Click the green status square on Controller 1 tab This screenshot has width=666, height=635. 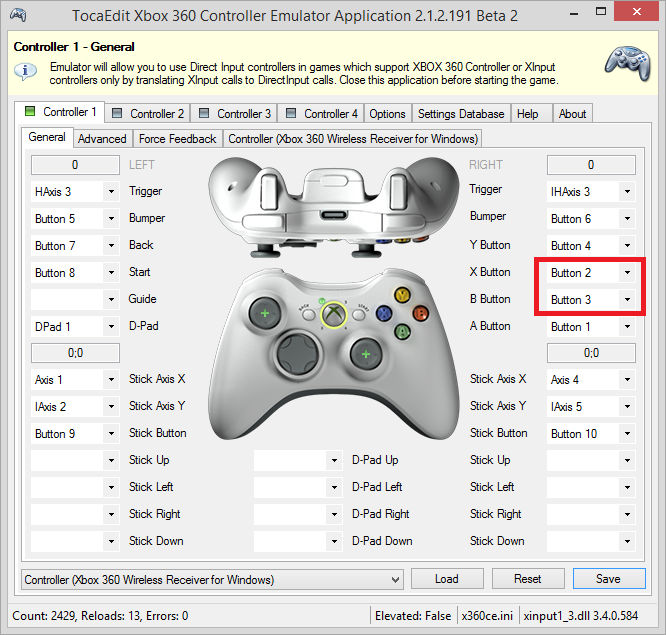coord(30,112)
